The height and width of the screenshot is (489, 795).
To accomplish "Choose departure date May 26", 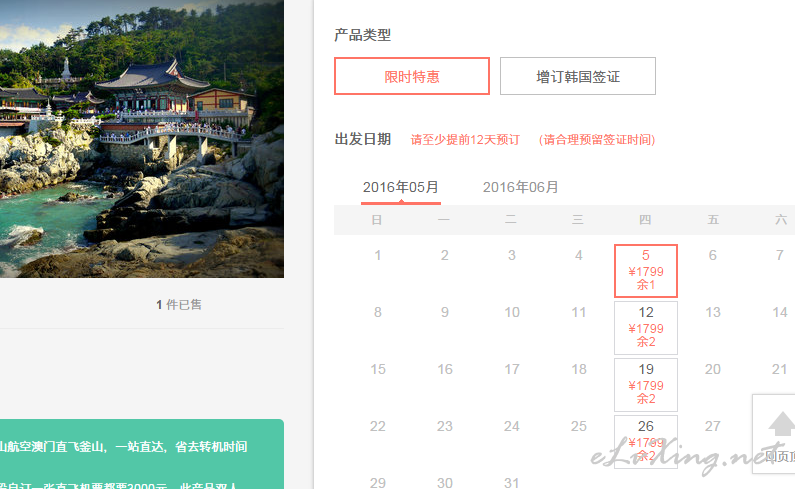I will [x=645, y=441].
